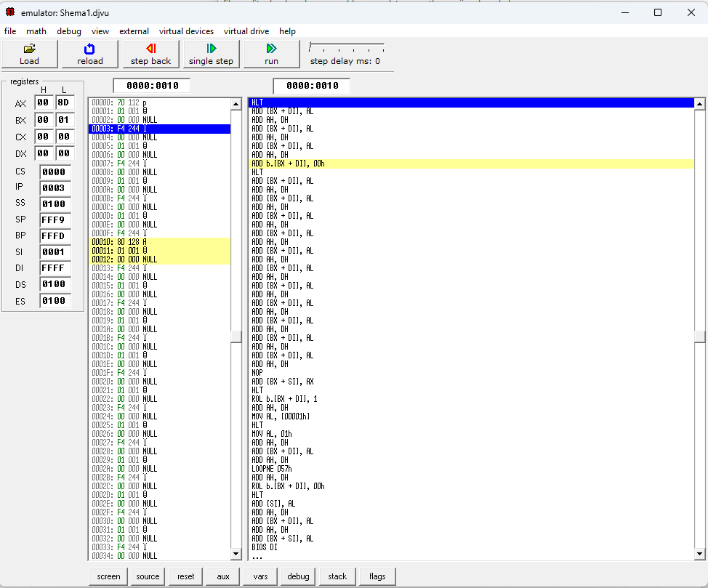
Task: Click the SP register field
Action: click(x=55, y=220)
